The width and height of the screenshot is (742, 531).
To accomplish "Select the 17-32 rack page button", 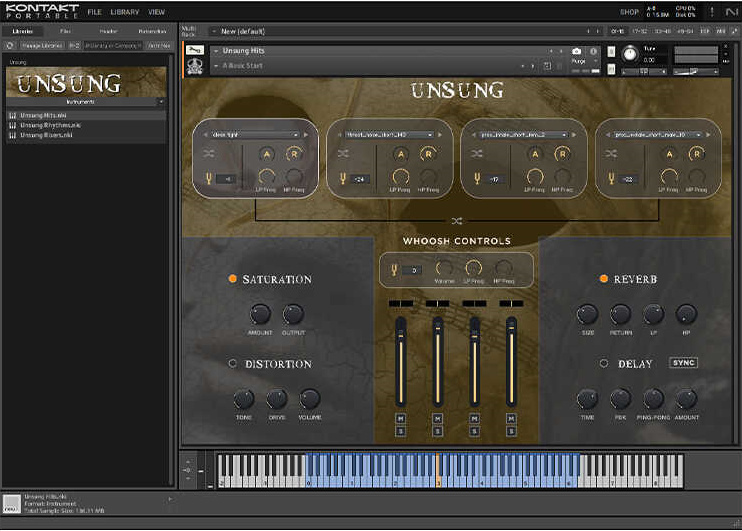I will tap(639, 31).
